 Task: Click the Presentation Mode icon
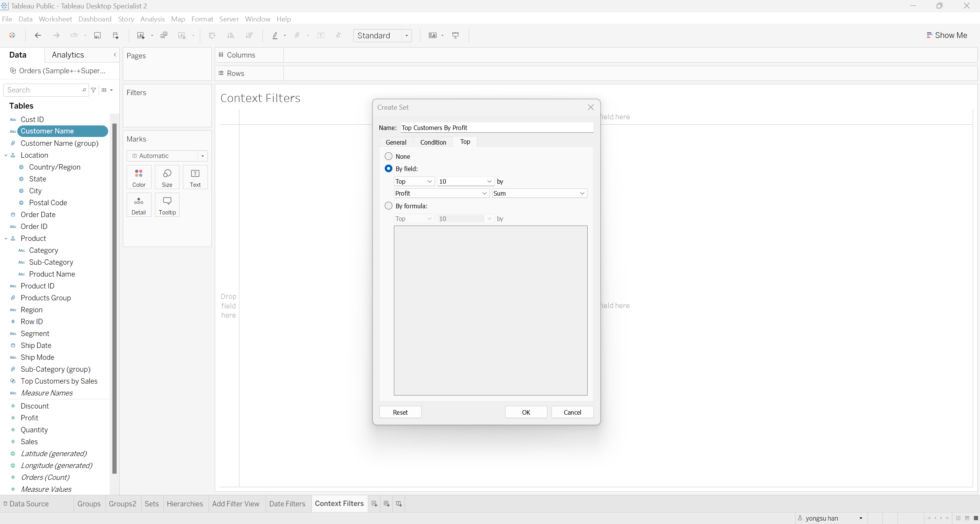(456, 35)
